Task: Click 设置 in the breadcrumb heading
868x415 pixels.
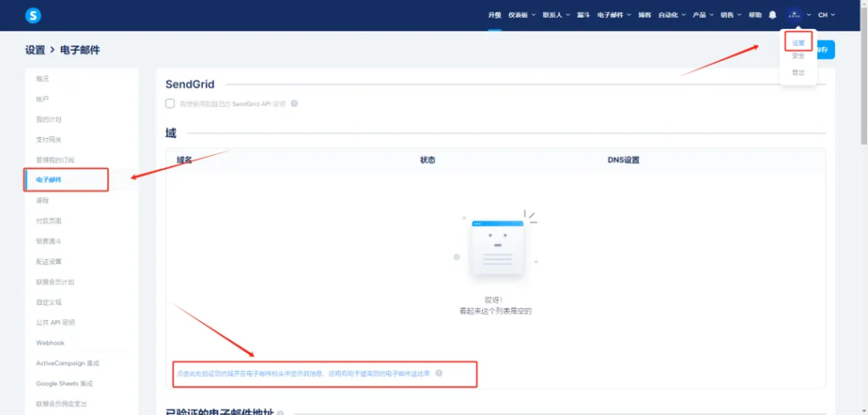Action: pos(35,50)
